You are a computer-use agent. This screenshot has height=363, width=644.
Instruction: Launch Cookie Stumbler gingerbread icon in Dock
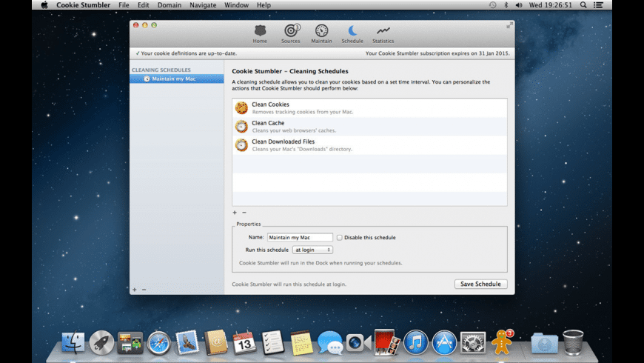(x=503, y=342)
